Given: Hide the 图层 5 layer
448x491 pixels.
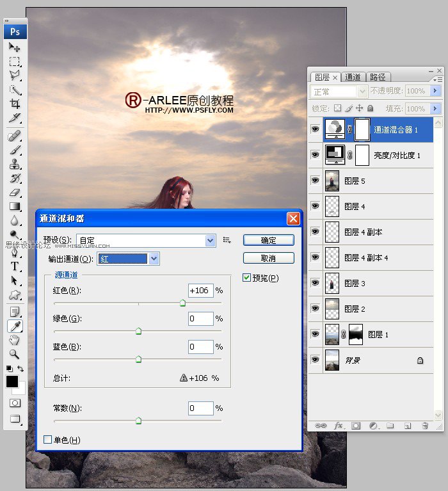Looking at the screenshot, I should (315, 181).
